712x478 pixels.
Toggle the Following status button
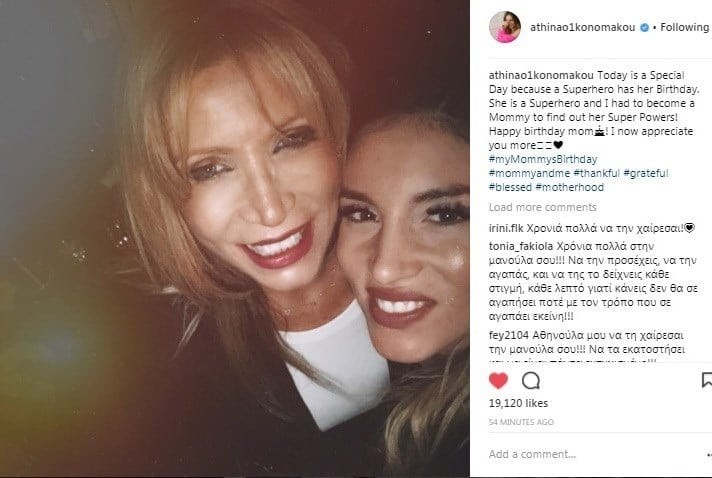[x=684, y=27]
